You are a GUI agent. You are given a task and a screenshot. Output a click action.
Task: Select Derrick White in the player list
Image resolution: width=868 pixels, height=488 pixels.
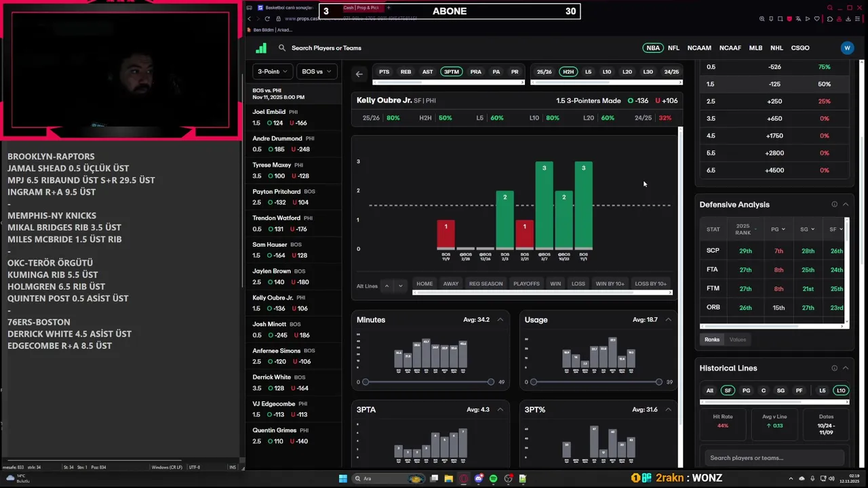(293, 383)
